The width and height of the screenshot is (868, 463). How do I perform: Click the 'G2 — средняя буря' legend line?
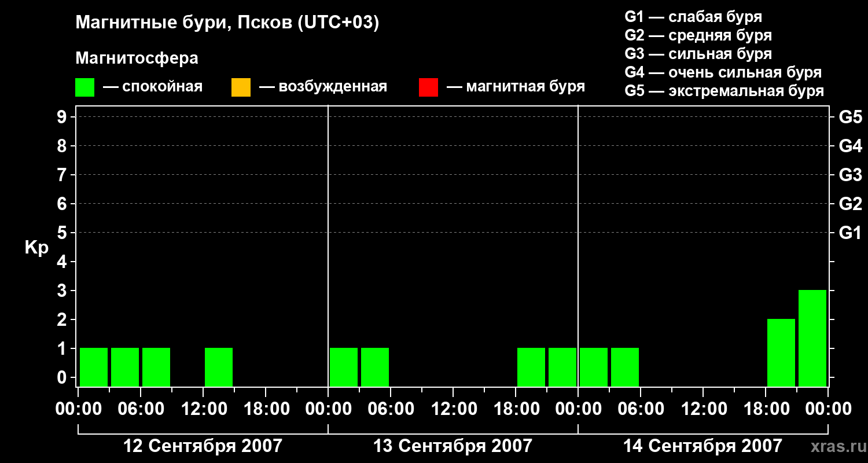pyautogui.click(x=698, y=35)
